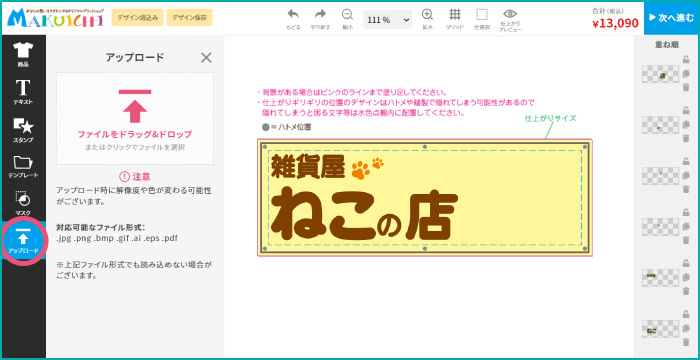This screenshot has width=700, height=360.
Task: Delete the fourth layer from top
Action: (x=686, y=240)
